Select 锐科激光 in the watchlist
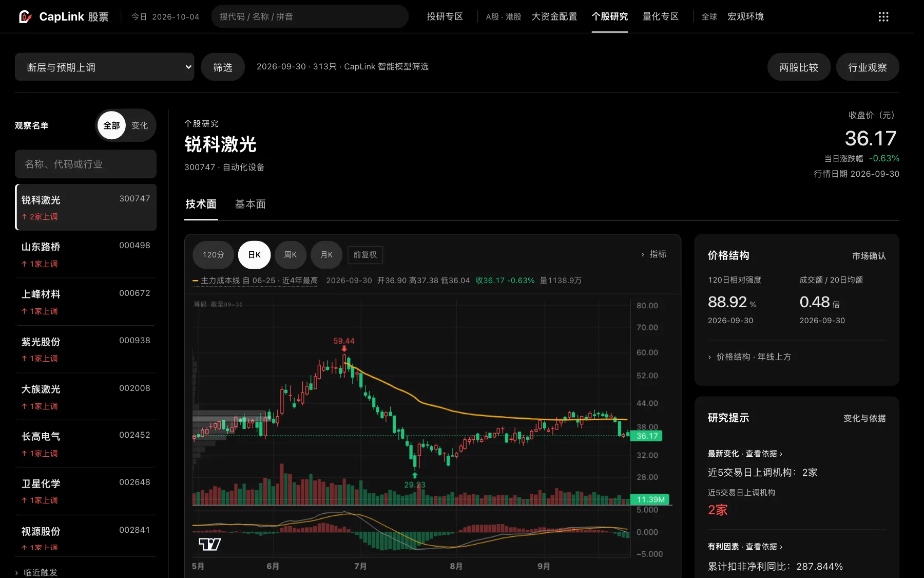The image size is (924, 578). click(x=86, y=207)
